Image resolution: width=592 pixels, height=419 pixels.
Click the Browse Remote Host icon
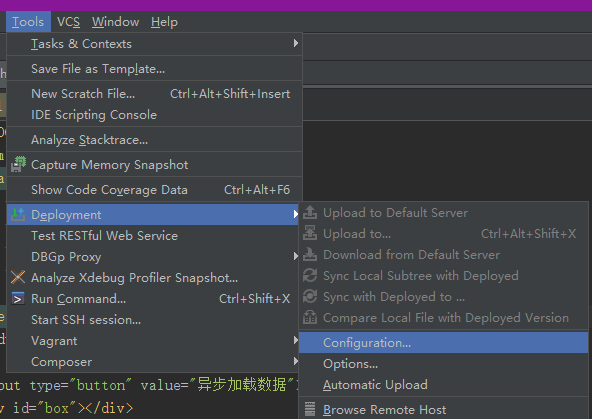point(310,409)
